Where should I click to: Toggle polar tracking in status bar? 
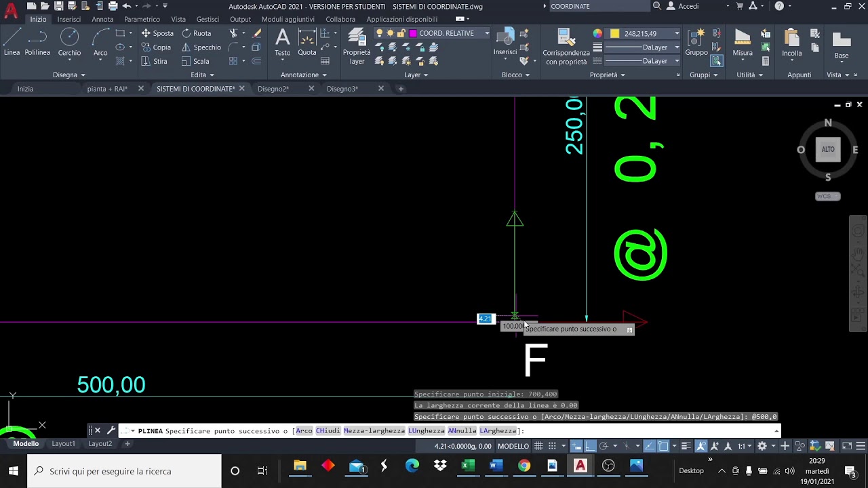coord(604,446)
